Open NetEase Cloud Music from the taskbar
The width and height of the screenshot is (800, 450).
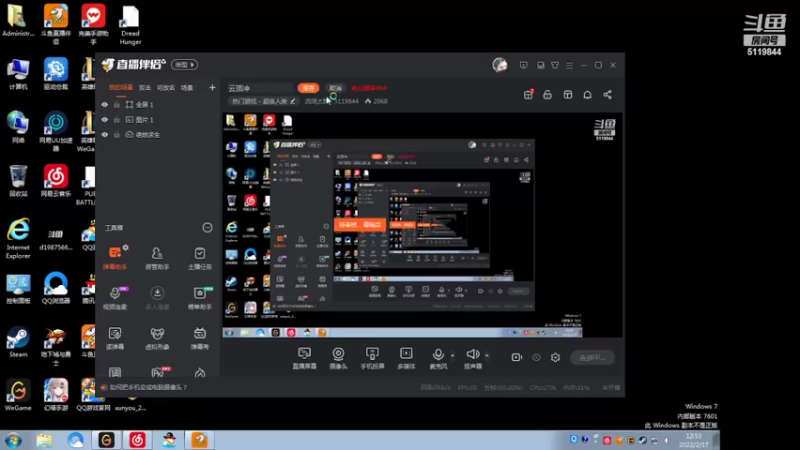click(137, 440)
